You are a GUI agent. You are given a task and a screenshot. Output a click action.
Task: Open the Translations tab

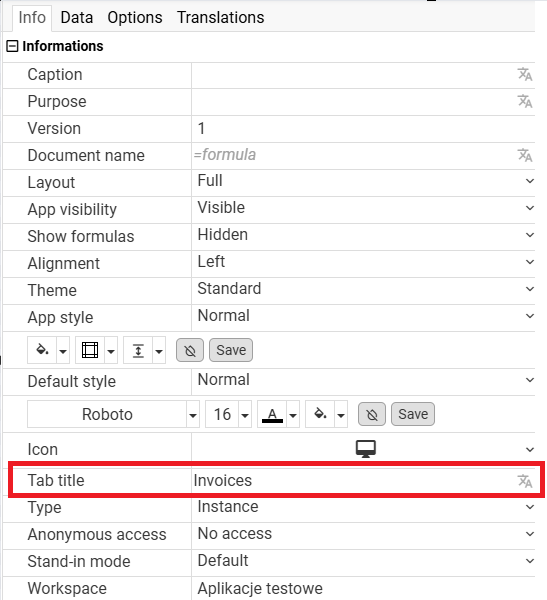point(220,18)
